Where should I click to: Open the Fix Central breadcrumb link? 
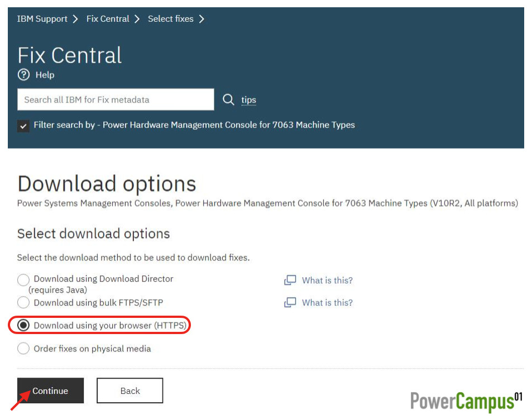click(x=108, y=18)
